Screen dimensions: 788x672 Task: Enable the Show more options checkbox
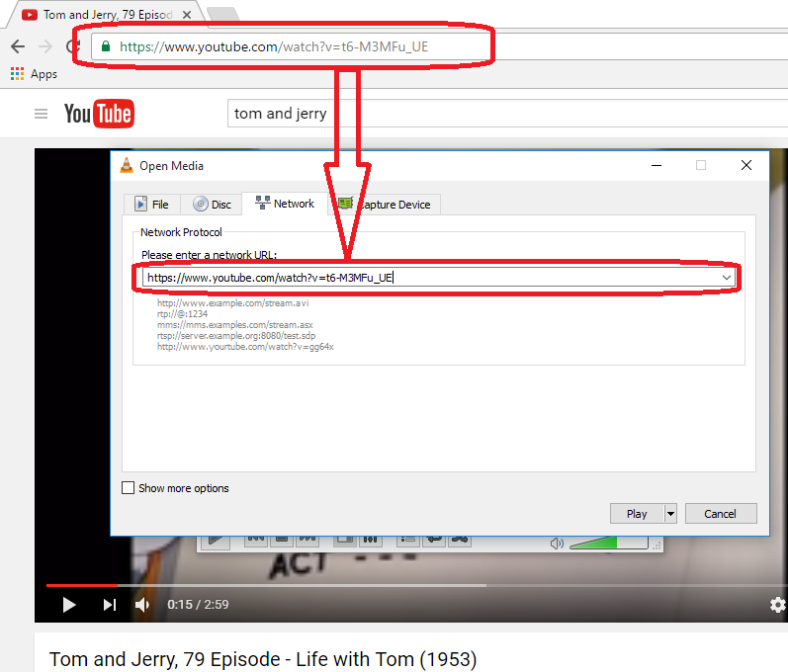129,488
